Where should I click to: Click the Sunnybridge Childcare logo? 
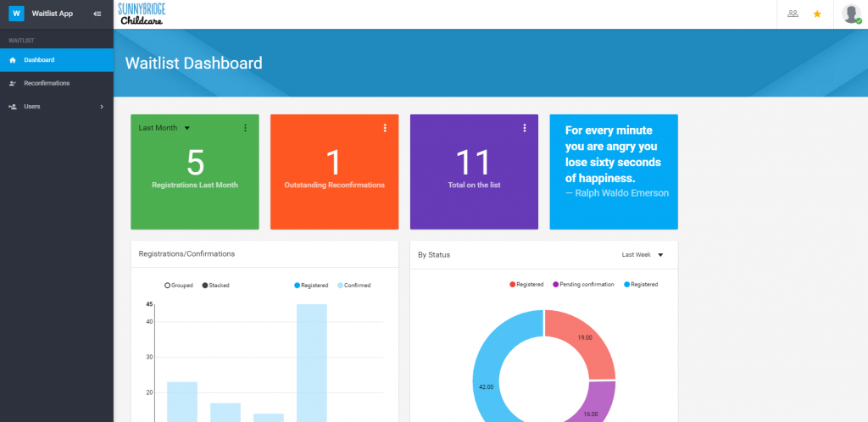(142, 14)
